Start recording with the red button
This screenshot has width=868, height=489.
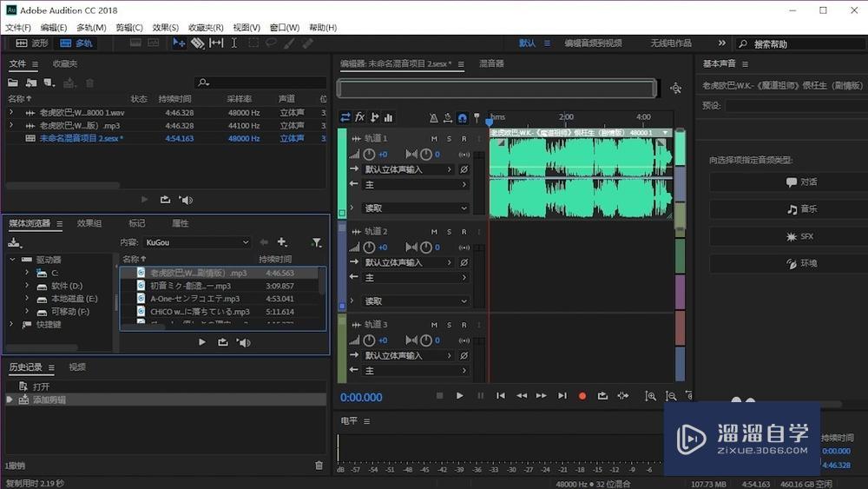coord(582,396)
